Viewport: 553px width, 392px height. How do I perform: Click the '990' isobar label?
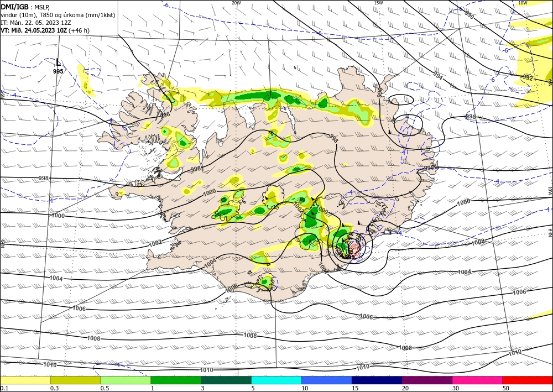pos(469,14)
